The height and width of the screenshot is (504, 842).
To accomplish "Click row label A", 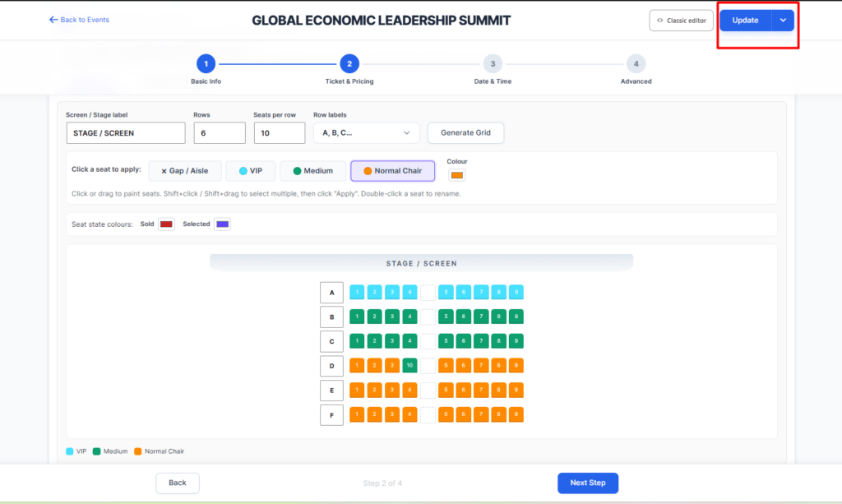I will (x=332, y=293).
